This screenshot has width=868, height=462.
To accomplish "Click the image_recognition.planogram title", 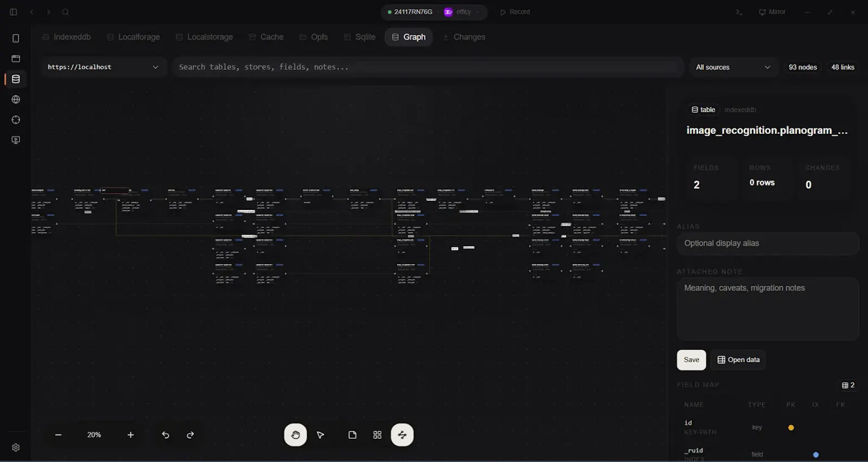I will coord(767,130).
